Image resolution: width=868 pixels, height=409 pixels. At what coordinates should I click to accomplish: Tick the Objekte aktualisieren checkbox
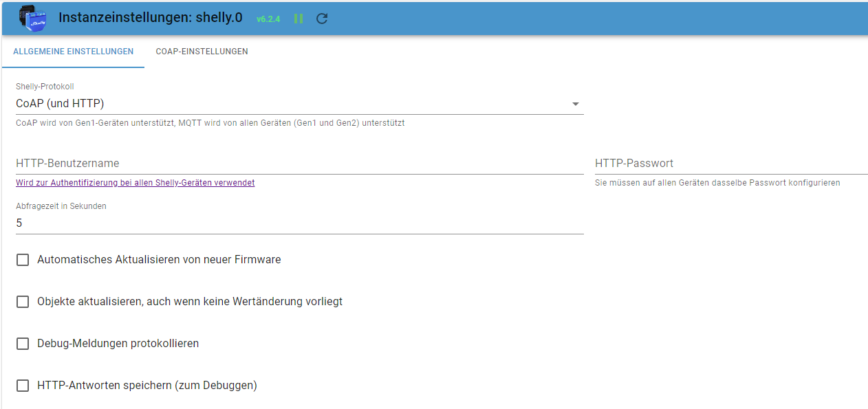pos(23,302)
